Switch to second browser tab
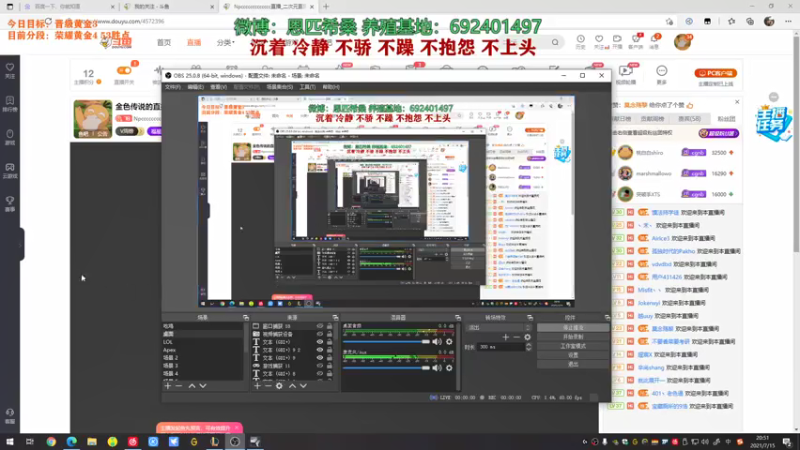The height and width of the screenshot is (450, 800). 168,7
